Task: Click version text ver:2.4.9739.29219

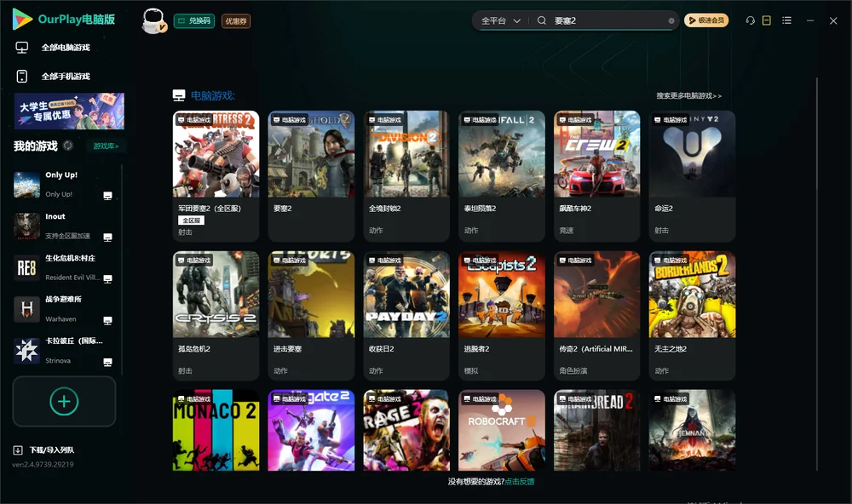Action: 43,465
